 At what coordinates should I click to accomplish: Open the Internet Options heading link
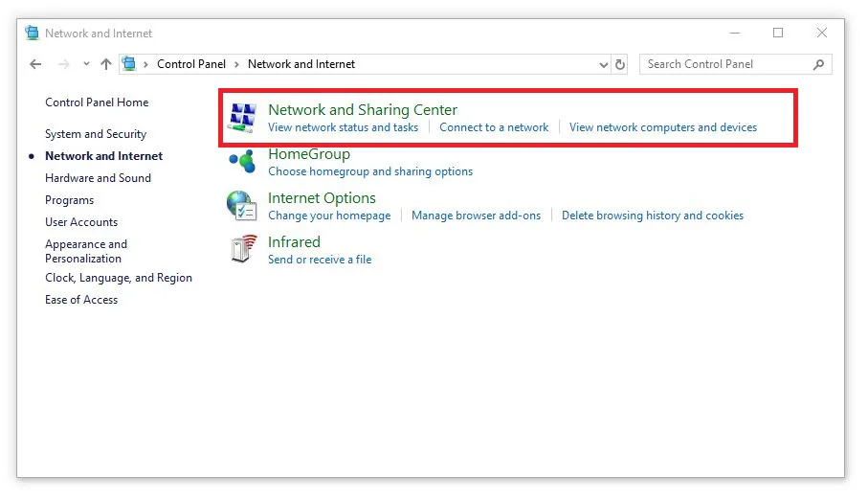pyautogui.click(x=322, y=198)
